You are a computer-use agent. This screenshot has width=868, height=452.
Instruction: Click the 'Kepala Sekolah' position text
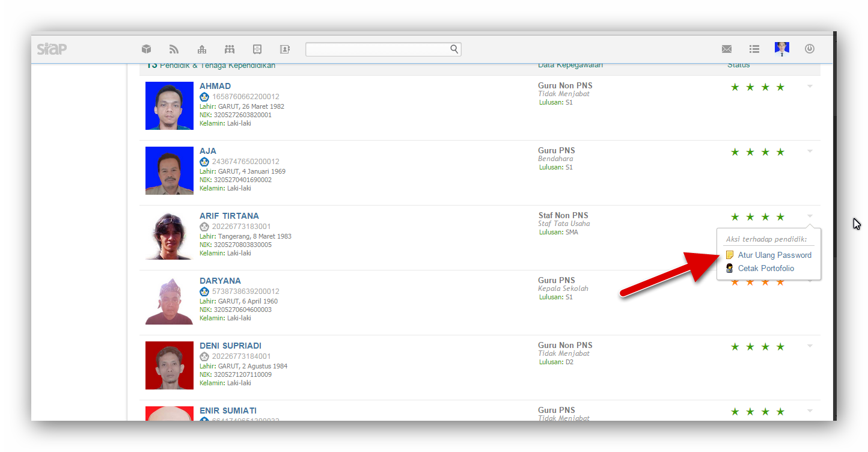point(563,289)
